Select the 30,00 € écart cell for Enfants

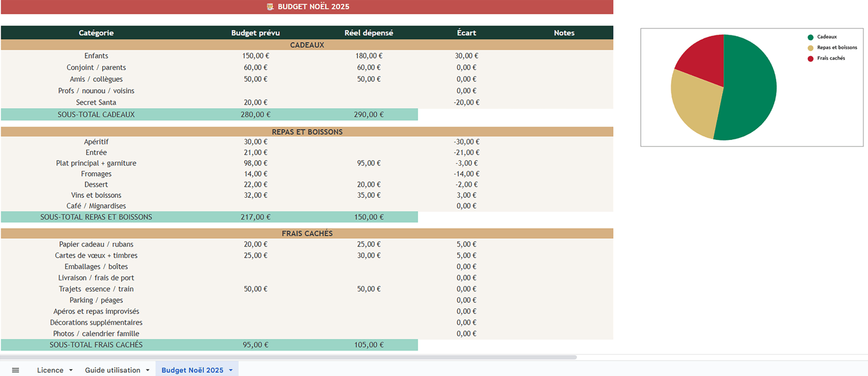466,56
